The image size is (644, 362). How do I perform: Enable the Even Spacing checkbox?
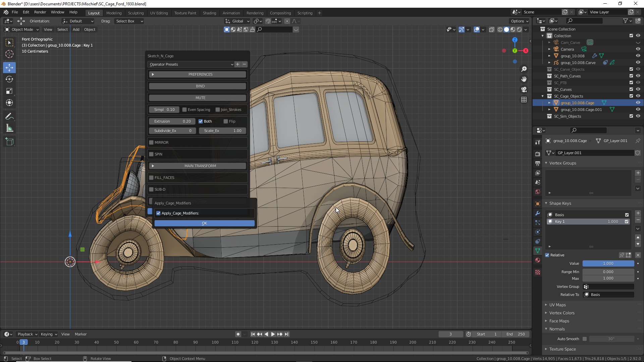tap(184, 110)
